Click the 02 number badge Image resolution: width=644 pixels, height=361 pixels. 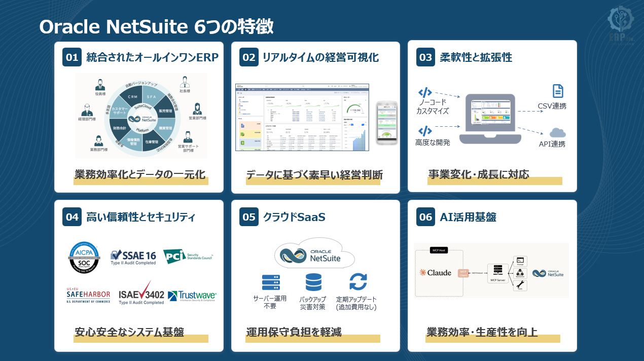pyautogui.click(x=249, y=57)
